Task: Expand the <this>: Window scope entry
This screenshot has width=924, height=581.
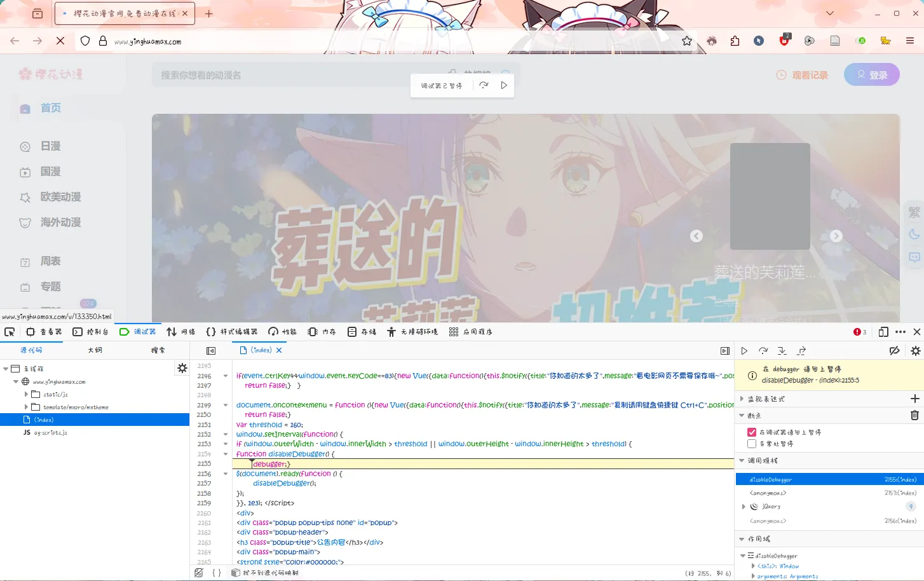Action: click(x=753, y=566)
